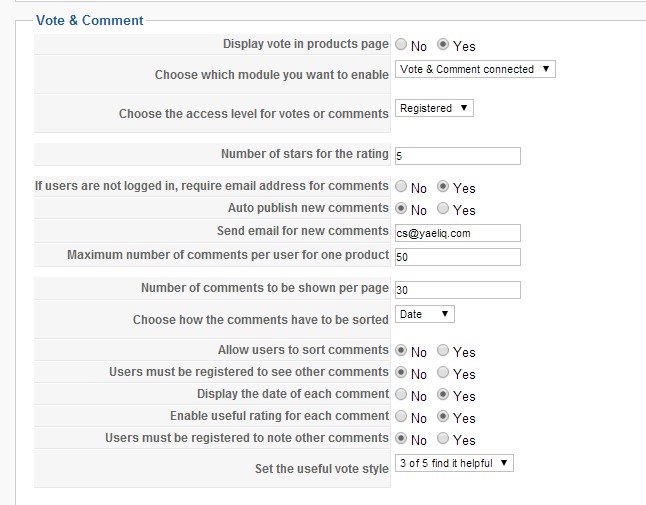Open the useful vote style dropdown
The width and height of the screenshot is (646, 505).
tap(454, 463)
